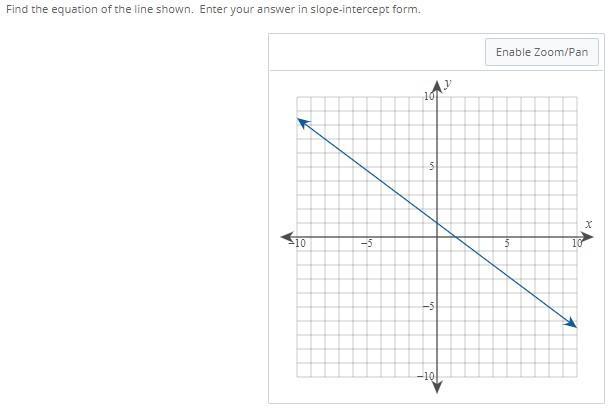Viewport: 616px width, 415px height.
Task: Click the blue line's upper-left arrowhead
Action: 303,123
